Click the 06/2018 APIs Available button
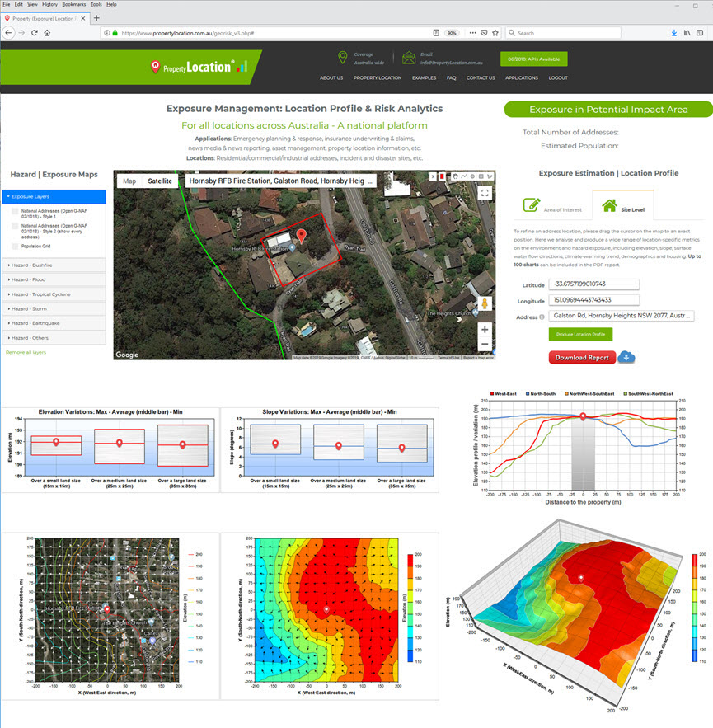Image resolution: width=713 pixels, height=728 pixels. coord(534,59)
